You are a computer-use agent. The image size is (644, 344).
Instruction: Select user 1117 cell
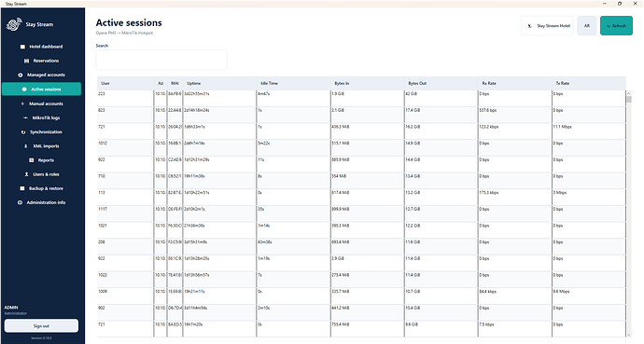[125, 213]
